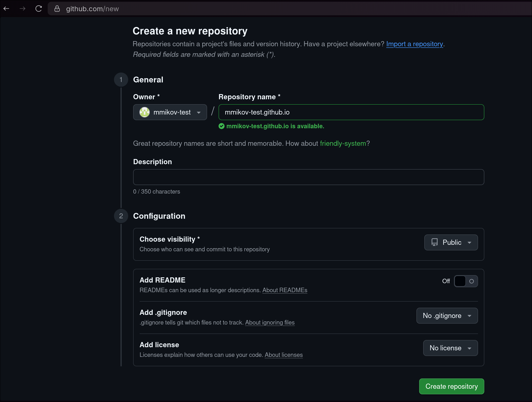Click the browser back arrow
532x402 pixels.
point(7,9)
